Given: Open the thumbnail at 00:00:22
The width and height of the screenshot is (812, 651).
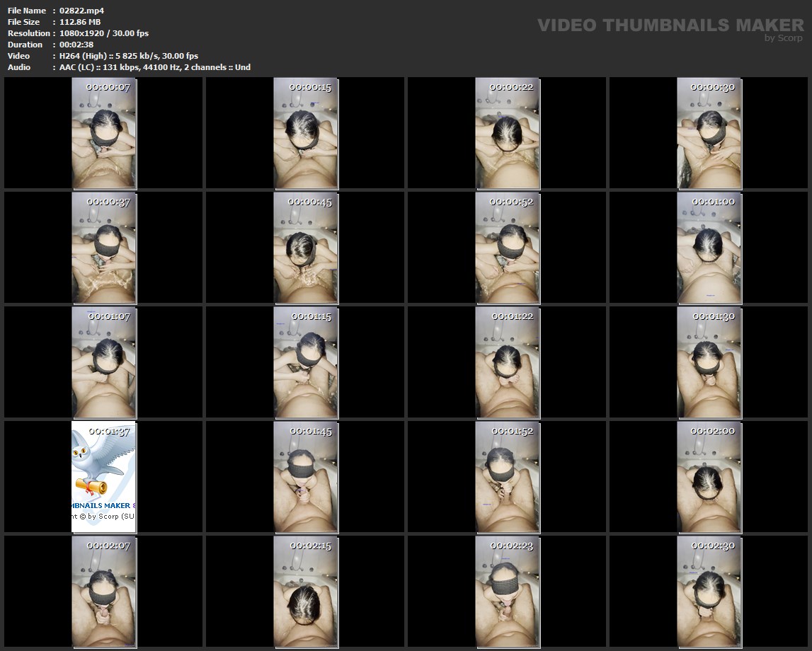Looking at the screenshot, I should 508,133.
